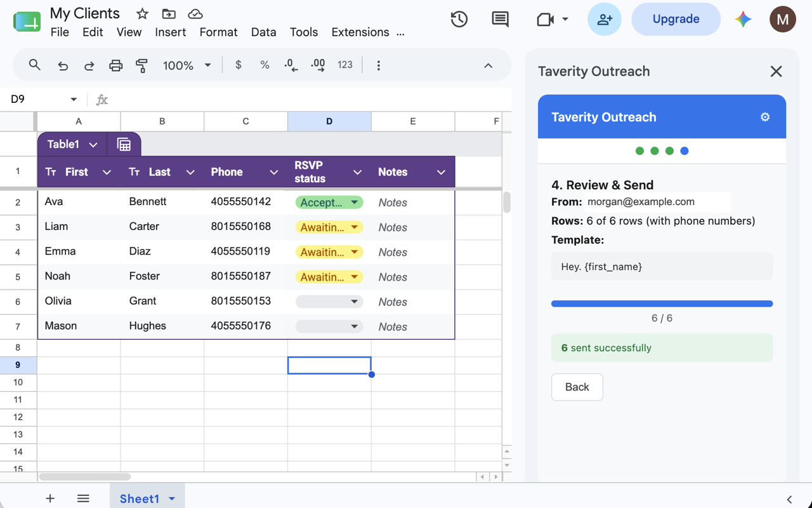Viewport: 812px width, 508px height.
Task: Open the Format menu
Action: click(219, 32)
